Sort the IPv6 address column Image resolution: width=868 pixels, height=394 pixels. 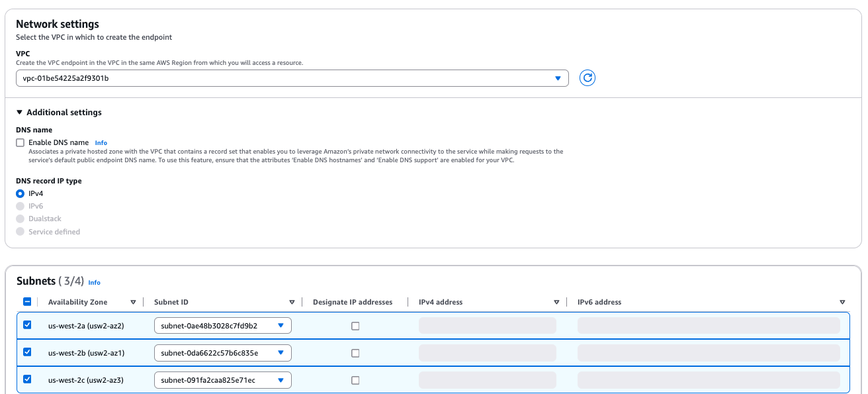[842, 302]
